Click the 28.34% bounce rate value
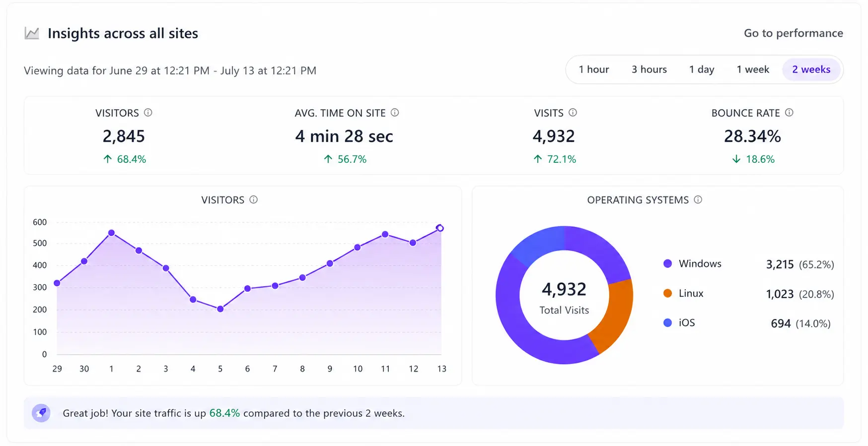This screenshot has height=446, width=868. 752,136
